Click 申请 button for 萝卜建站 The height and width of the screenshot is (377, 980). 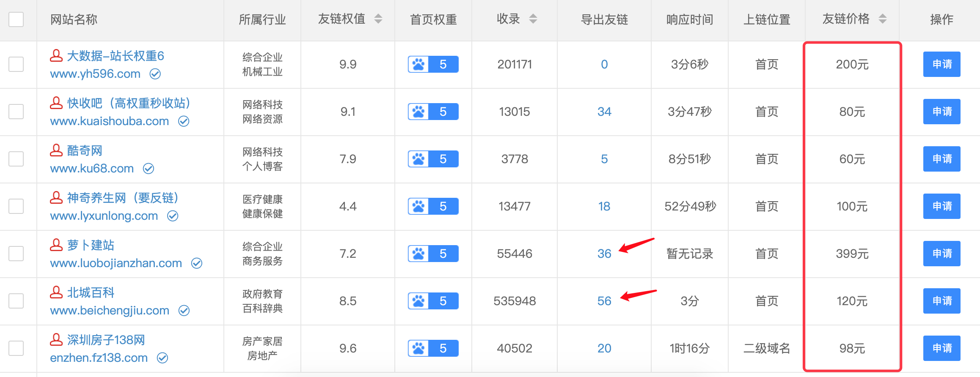[941, 254]
